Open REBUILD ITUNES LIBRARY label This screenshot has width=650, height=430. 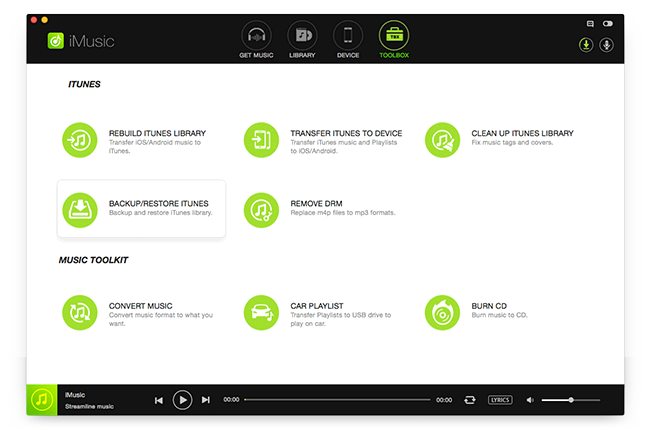point(157,133)
